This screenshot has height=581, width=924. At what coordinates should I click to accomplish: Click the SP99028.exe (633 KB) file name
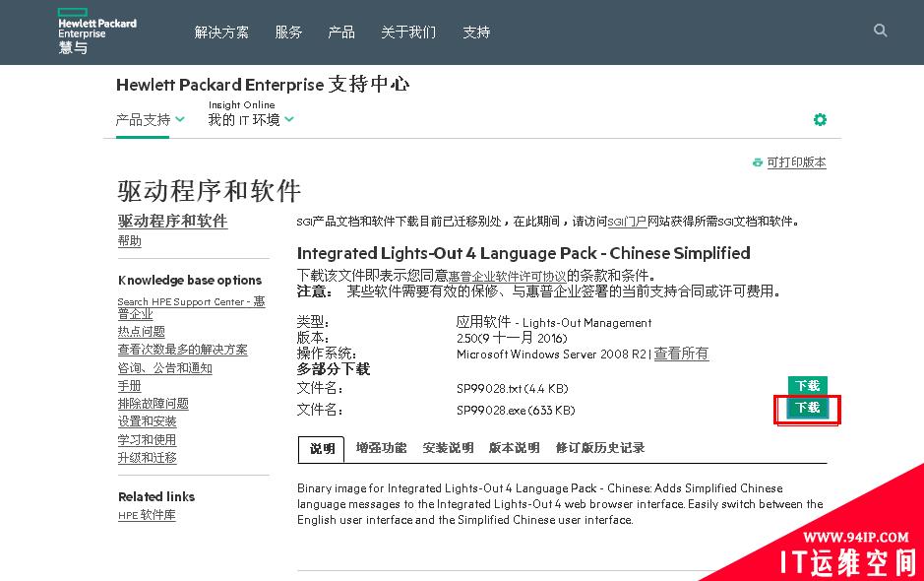point(516,410)
